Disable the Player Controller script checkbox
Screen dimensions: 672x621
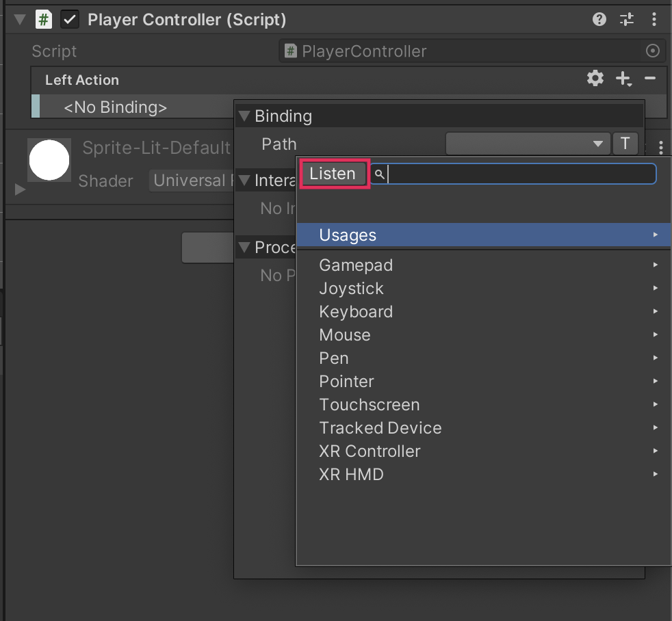point(69,20)
